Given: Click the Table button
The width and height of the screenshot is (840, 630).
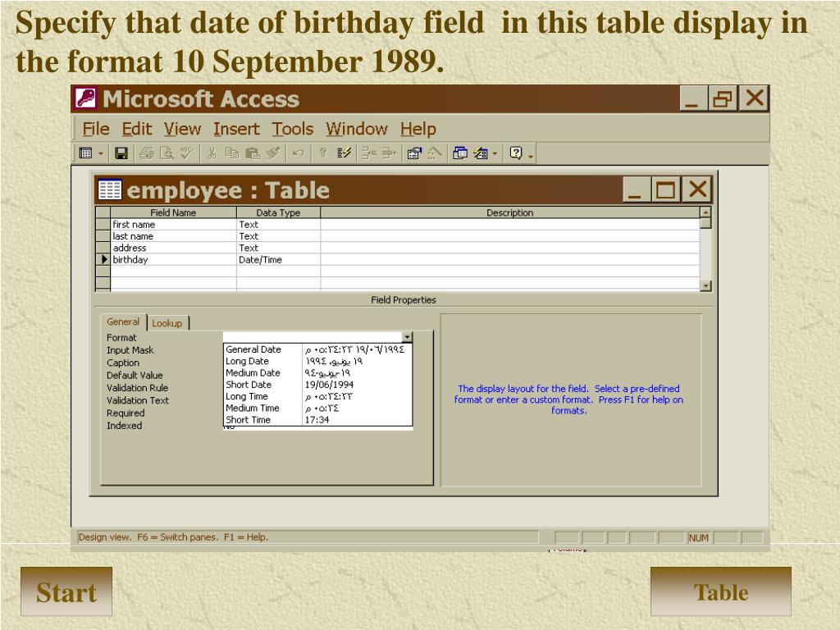Looking at the screenshot, I should 720,592.
